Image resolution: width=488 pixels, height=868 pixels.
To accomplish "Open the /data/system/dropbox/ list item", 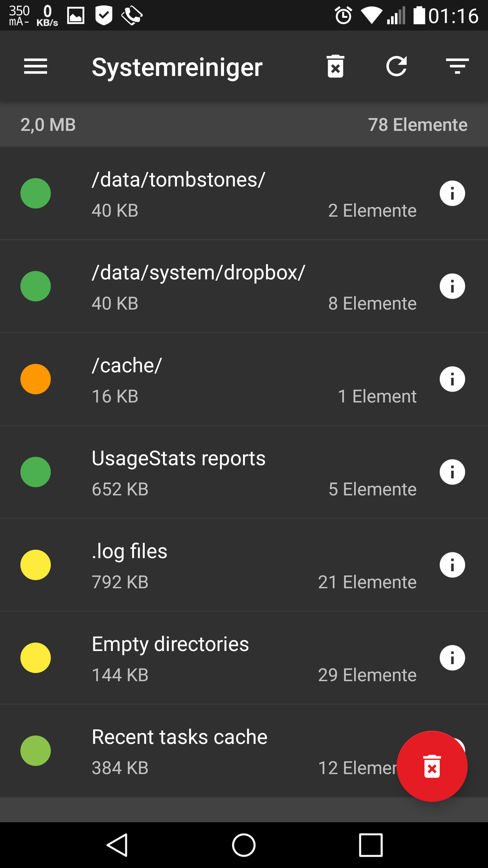I will pos(237,286).
